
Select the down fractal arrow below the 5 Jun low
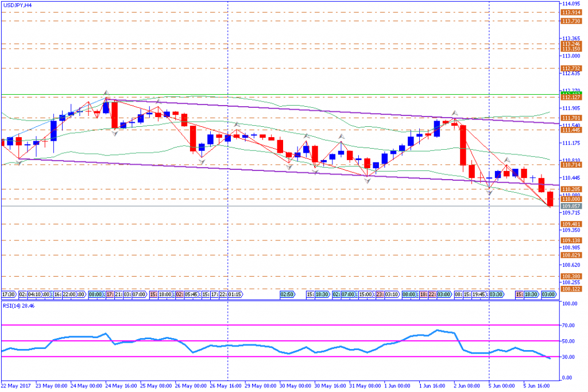pyautogui.click(x=489, y=193)
